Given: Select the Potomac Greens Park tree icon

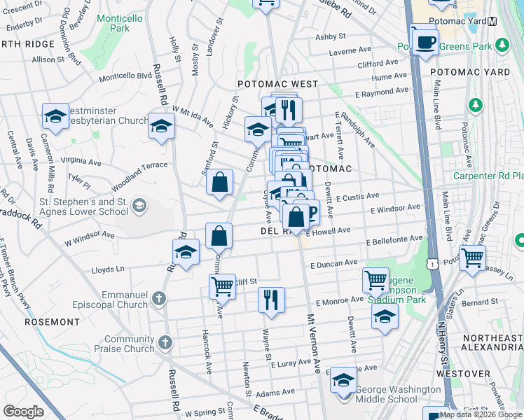Looking at the screenshot, I should pos(502,45).
